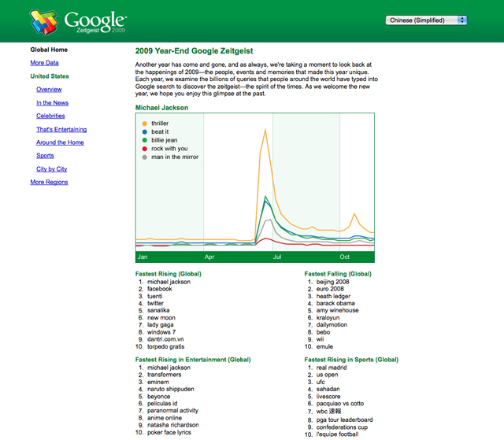Click 'emule' list entry
The height and width of the screenshot is (440, 504).
click(x=324, y=346)
